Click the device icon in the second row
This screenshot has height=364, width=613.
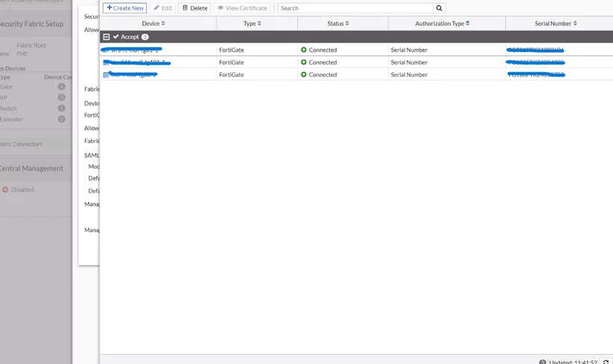point(106,63)
